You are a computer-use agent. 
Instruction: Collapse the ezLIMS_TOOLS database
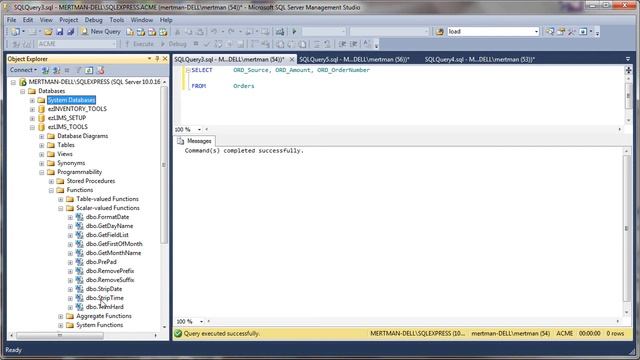pyautogui.click(x=32, y=127)
